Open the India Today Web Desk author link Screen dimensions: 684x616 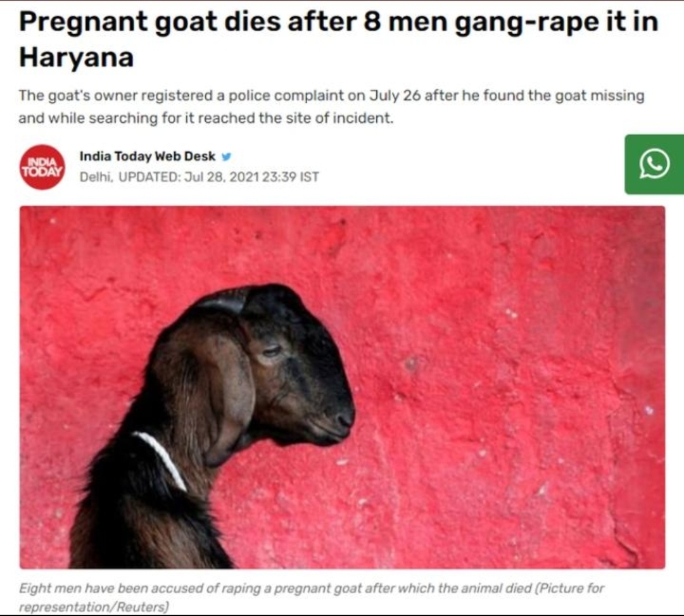[148, 156]
